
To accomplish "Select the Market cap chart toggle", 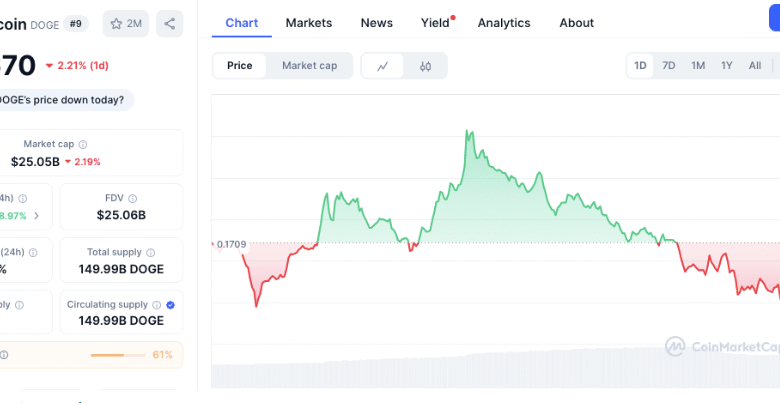I will click(309, 66).
